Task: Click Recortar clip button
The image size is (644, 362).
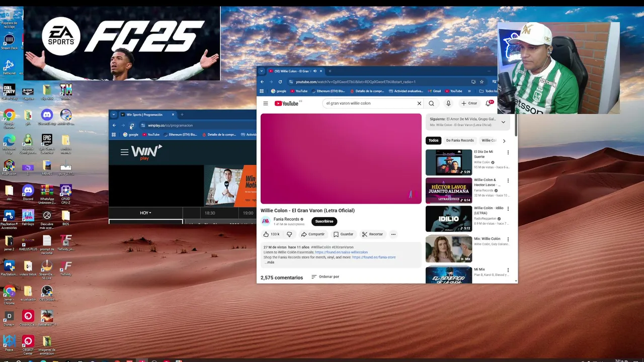Action: click(x=372, y=234)
